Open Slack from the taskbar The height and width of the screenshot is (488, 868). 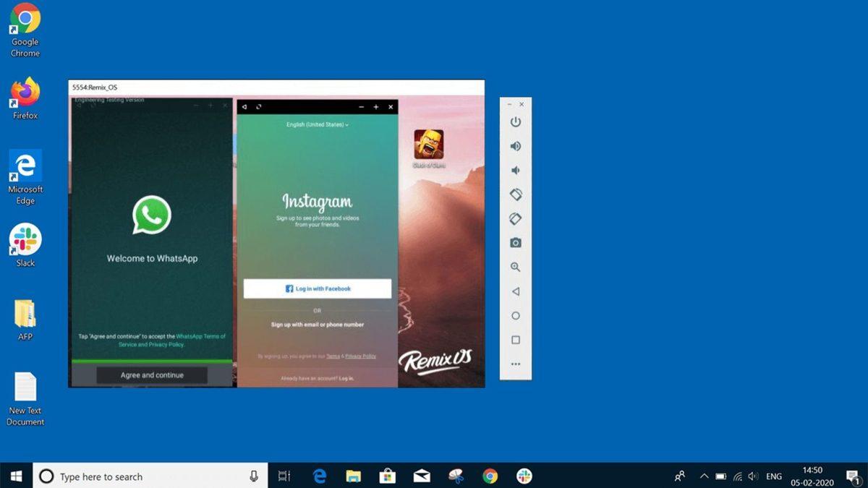coord(524,476)
